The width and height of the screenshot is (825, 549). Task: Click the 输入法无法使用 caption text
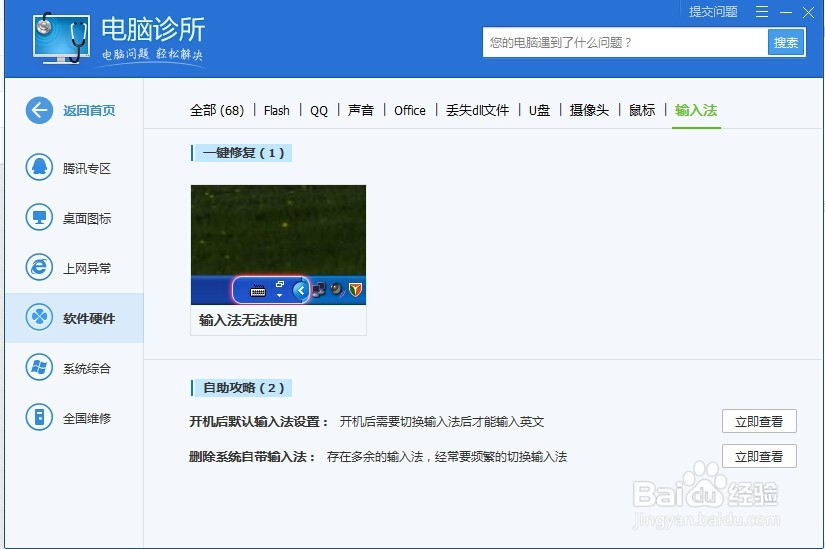[x=248, y=320]
